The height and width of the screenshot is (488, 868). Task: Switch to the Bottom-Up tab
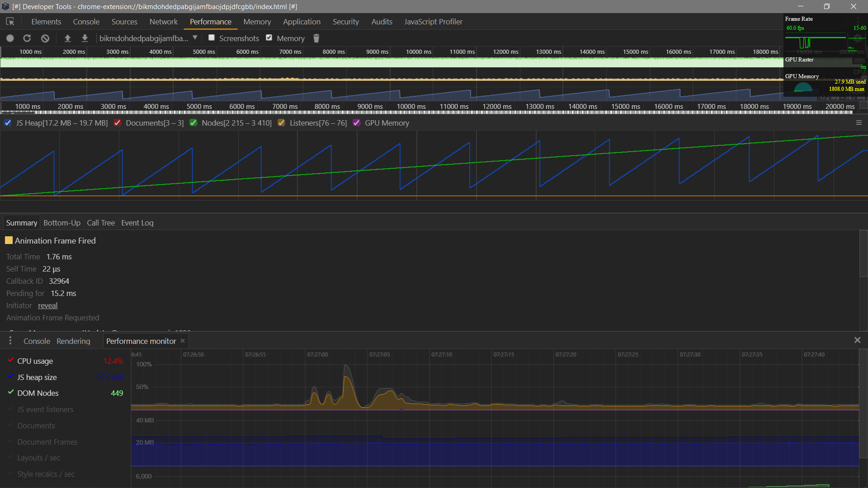pos(62,223)
